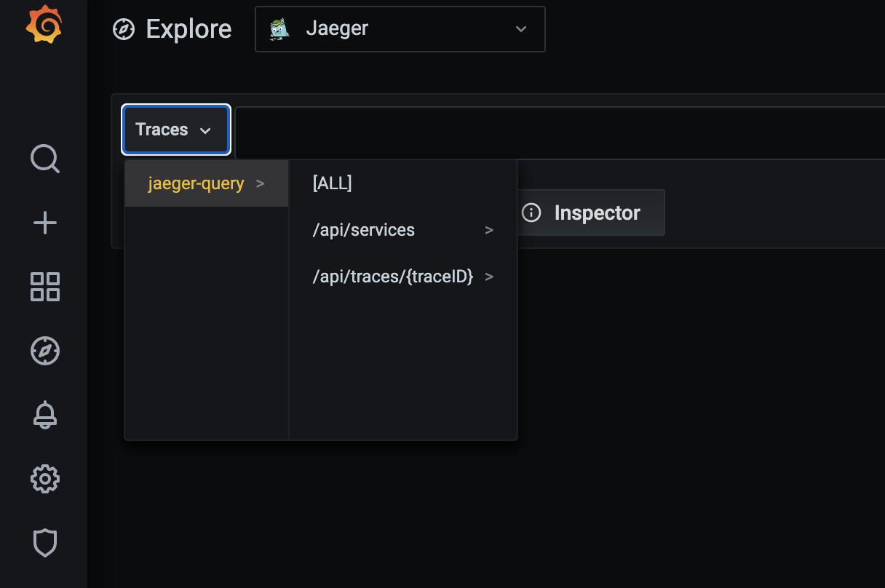The height and width of the screenshot is (588, 885).
Task: Focus the trace ID query field
Action: click(559, 132)
